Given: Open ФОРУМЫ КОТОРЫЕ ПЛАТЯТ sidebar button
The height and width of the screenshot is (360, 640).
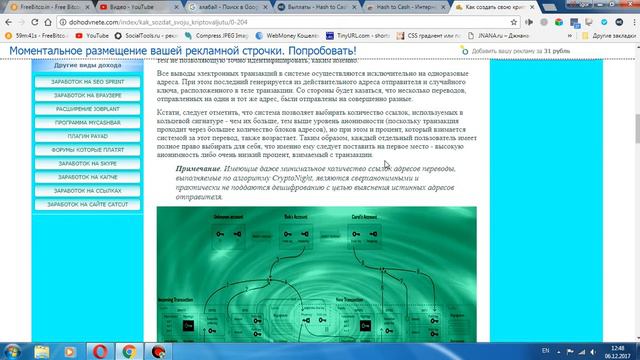Looking at the screenshot, I should (x=87, y=150).
